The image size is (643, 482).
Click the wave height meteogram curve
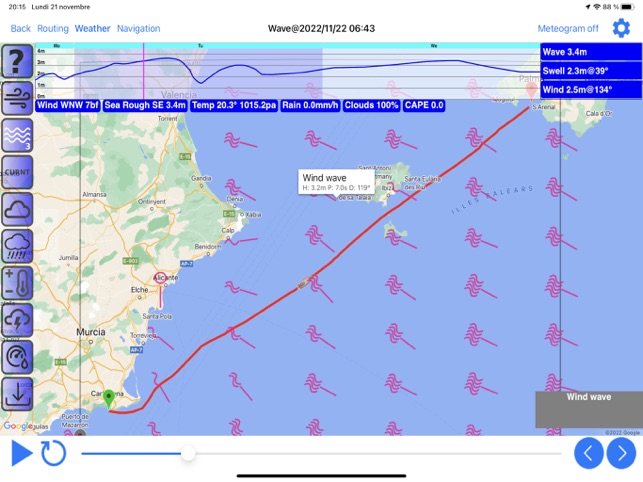pyautogui.click(x=287, y=69)
